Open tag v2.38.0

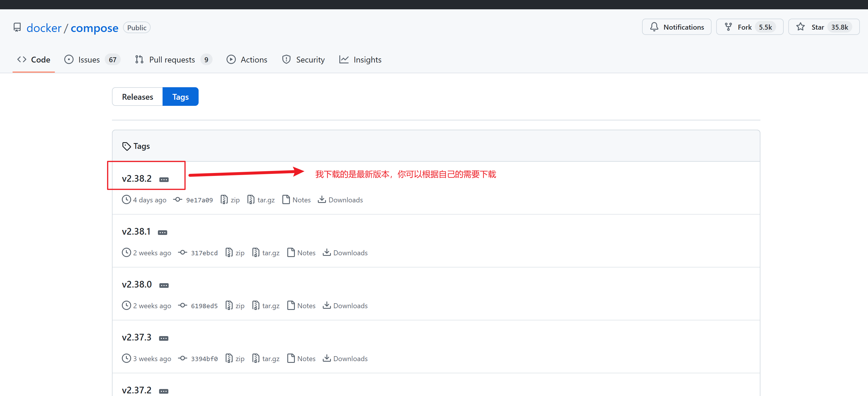click(x=136, y=284)
